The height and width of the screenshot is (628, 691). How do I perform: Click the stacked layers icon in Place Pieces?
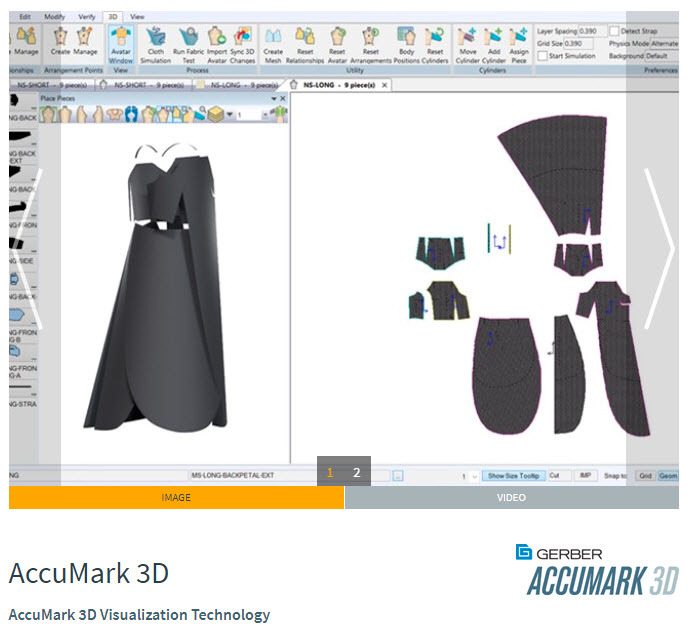point(216,115)
